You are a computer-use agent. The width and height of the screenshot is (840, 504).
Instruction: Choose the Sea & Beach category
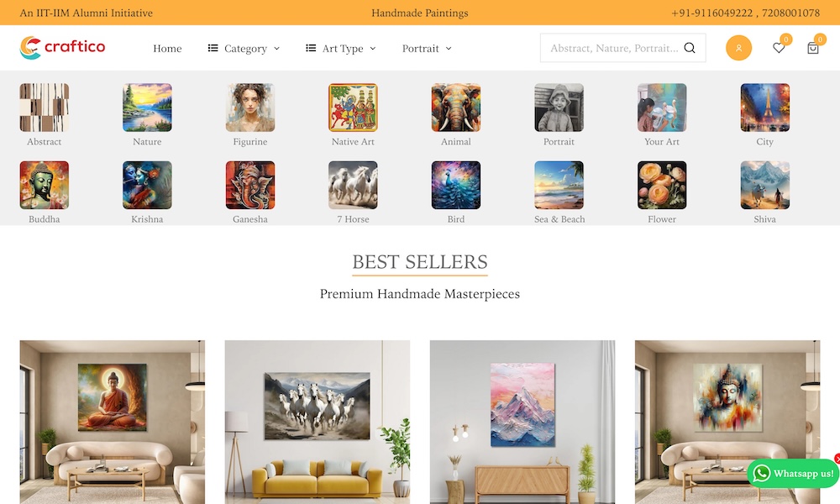[x=559, y=186]
